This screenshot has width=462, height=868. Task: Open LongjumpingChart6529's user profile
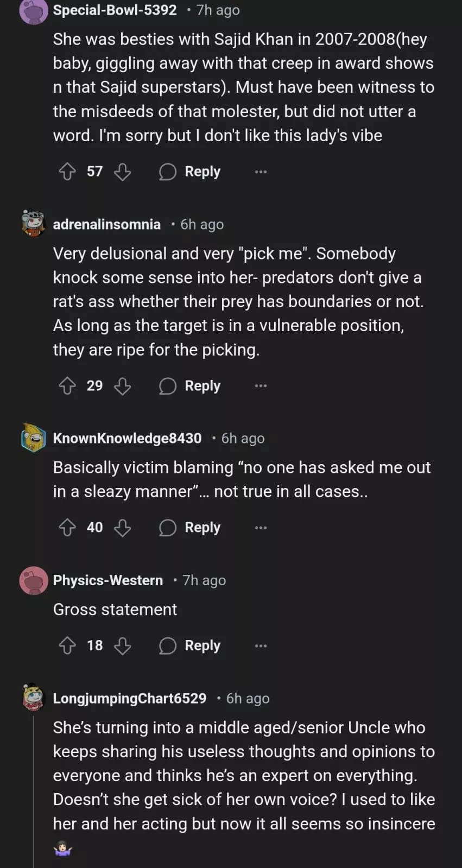point(130,698)
